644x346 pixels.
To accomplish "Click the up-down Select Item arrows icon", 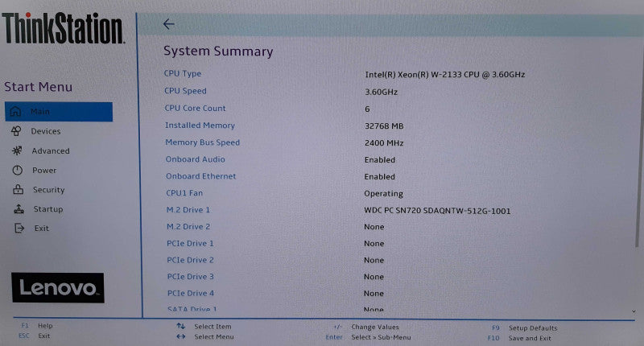I will [180, 326].
